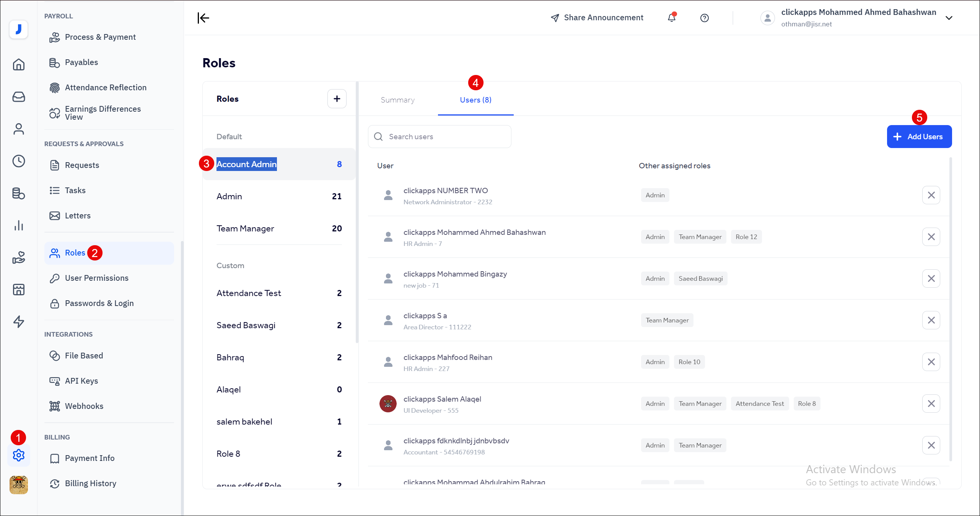Open the Home icon in the left sidebar

click(18, 64)
